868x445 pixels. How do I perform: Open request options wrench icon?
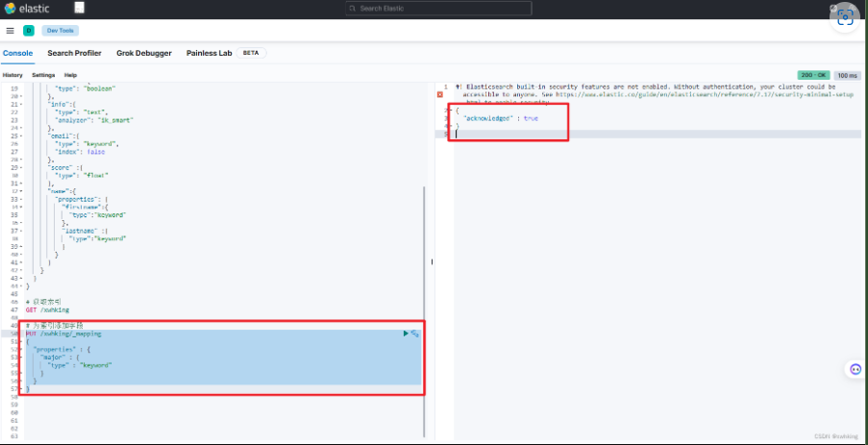[x=415, y=334]
